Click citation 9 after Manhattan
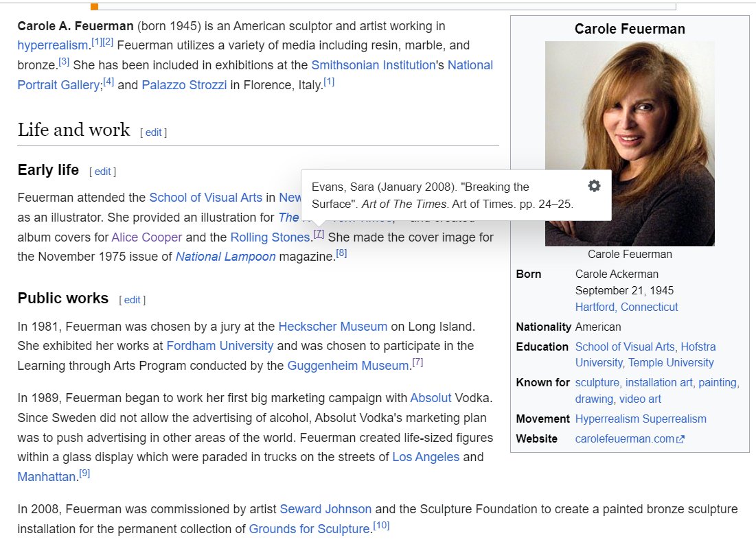The width and height of the screenshot is (756, 540). coord(84,473)
